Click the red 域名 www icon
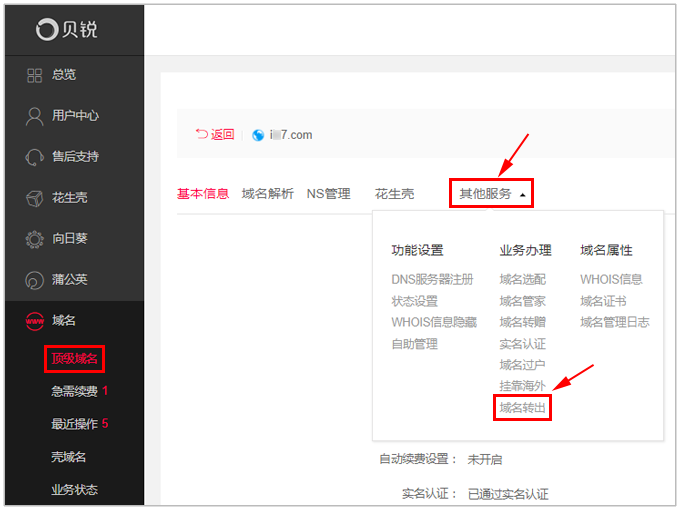The image size is (680, 510). click(34, 321)
